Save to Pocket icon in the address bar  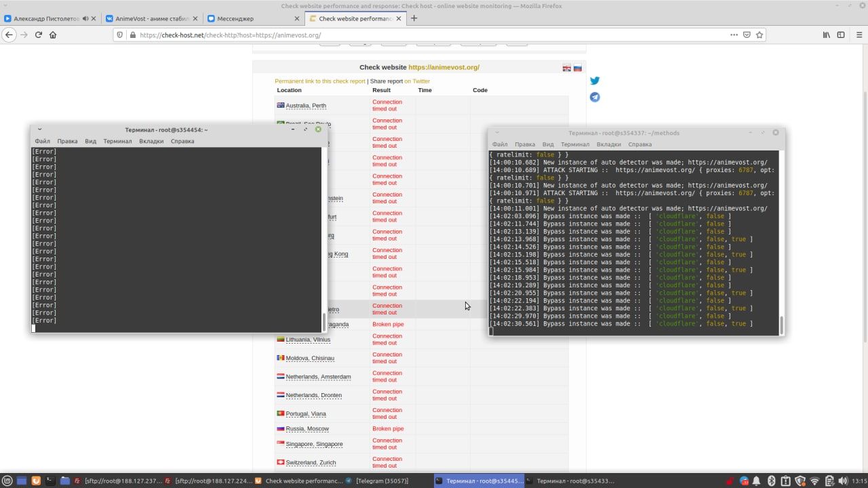coord(747,35)
